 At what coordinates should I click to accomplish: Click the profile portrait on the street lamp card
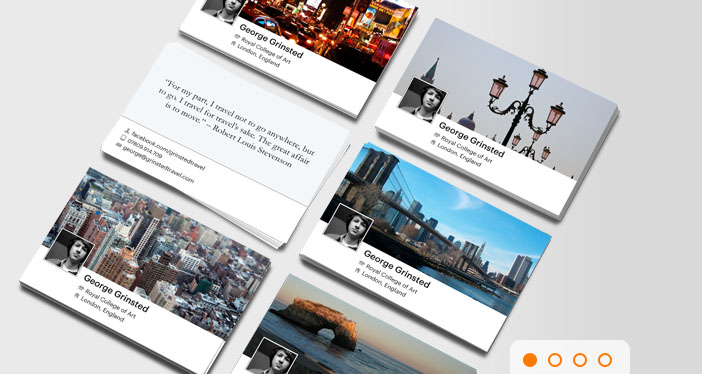click(x=422, y=99)
